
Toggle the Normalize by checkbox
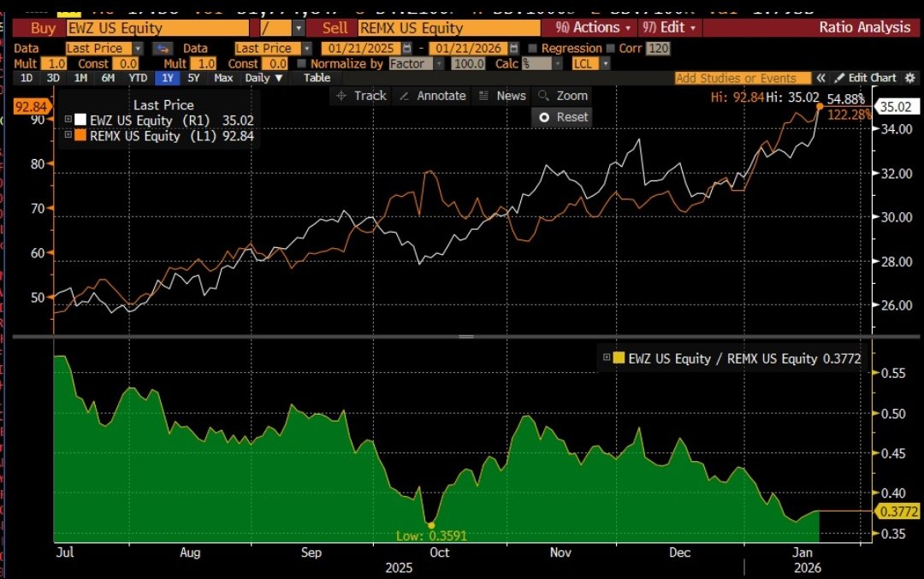[302, 63]
